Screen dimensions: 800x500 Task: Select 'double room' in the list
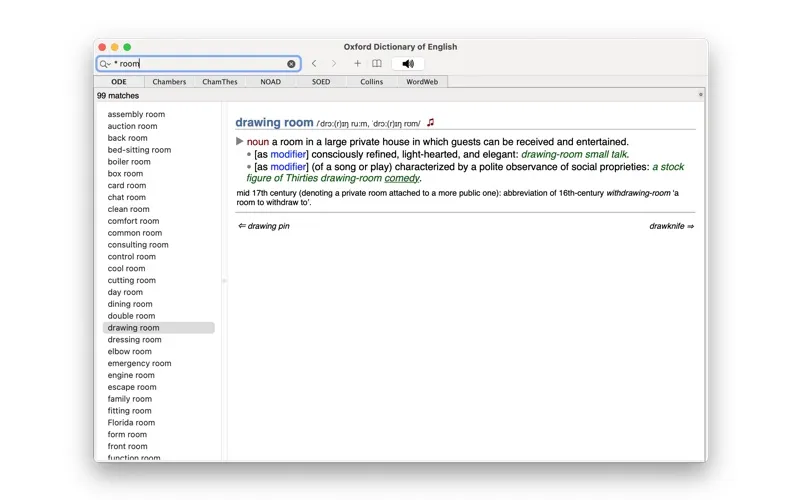point(131,316)
